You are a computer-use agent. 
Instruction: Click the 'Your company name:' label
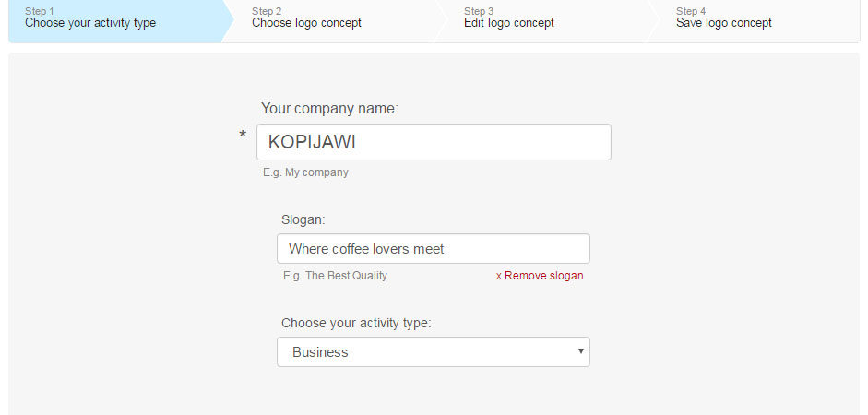[x=329, y=109]
